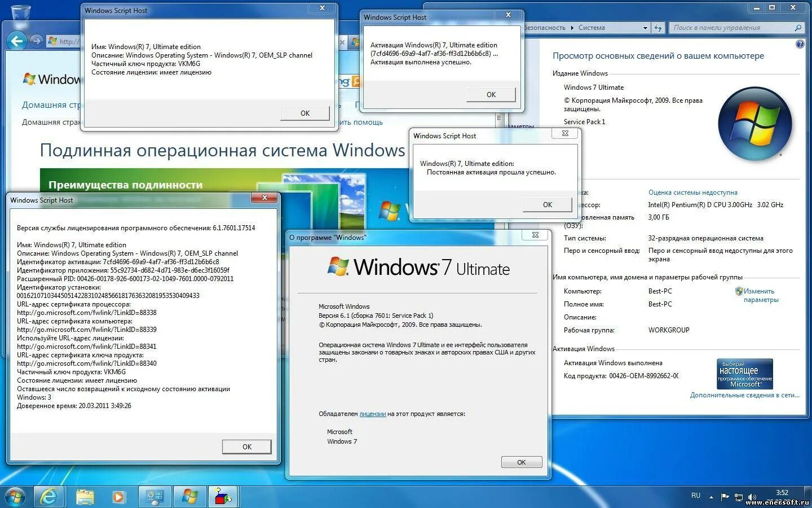Open Control Panel help question mark
Viewport: 812px width, 508px height.
(800, 44)
